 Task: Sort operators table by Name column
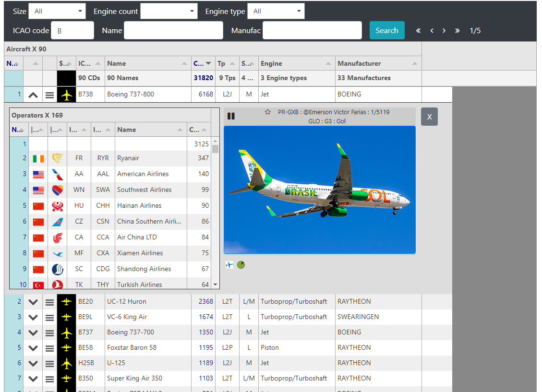(151, 130)
